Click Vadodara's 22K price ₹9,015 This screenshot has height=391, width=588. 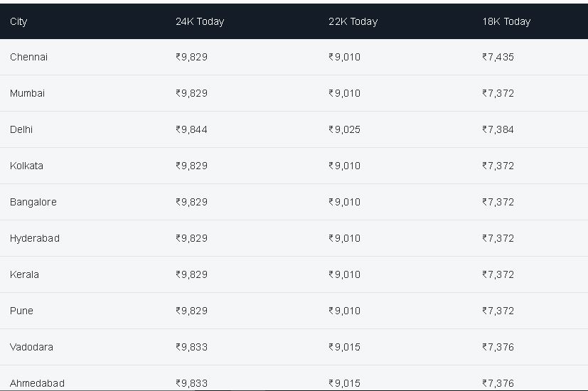click(344, 347)
